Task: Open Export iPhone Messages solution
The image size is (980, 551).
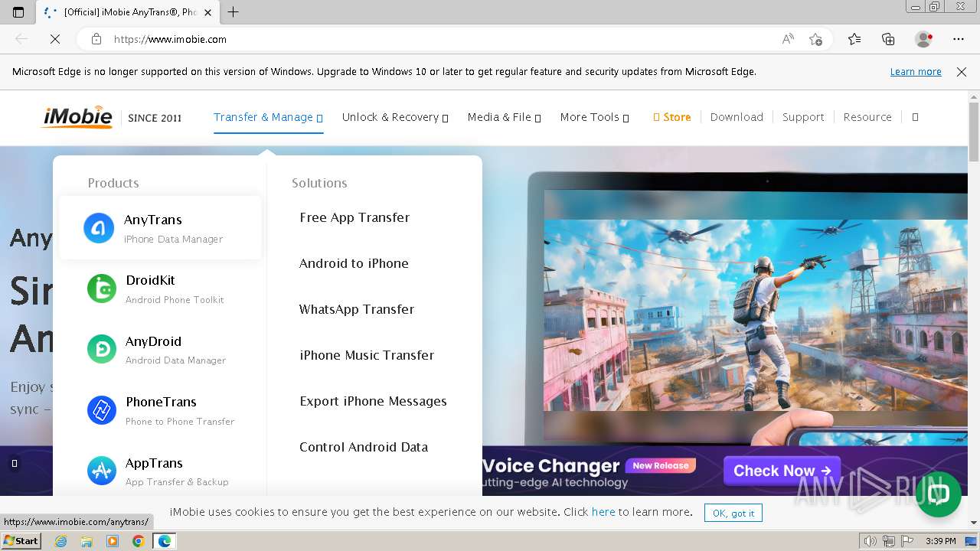Action: [373, 401]
